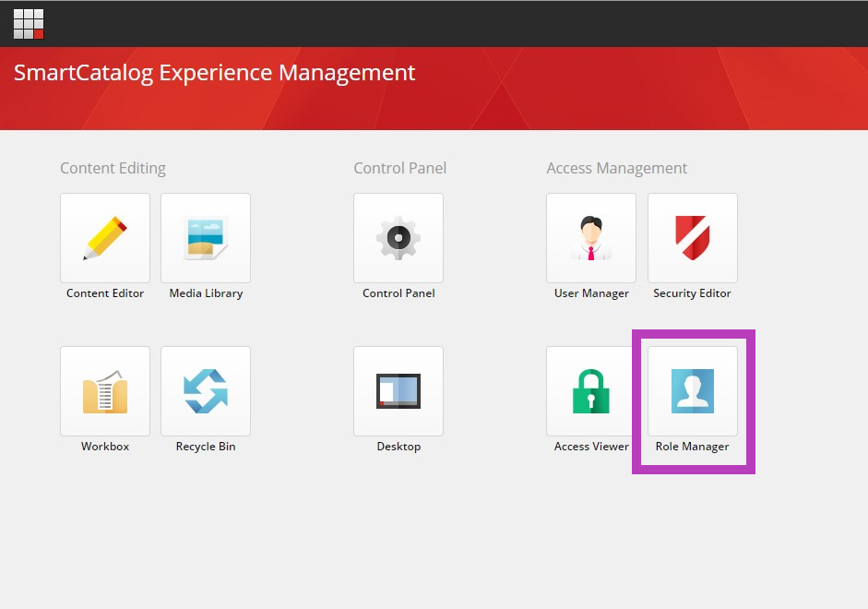Click the Desktop label
This screenshot has width=868, height=609.
(x=398, y=447)
